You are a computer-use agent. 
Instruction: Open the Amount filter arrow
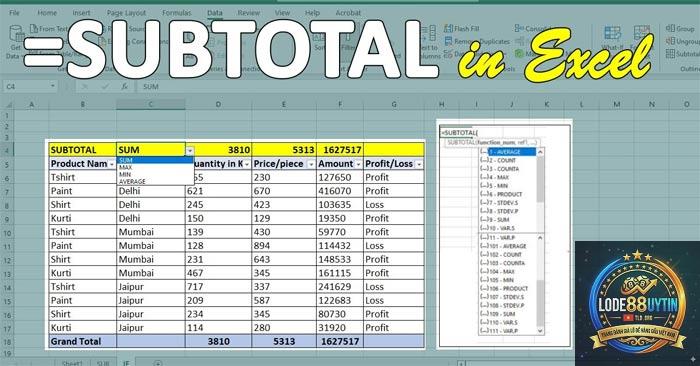tap(358, 165)
